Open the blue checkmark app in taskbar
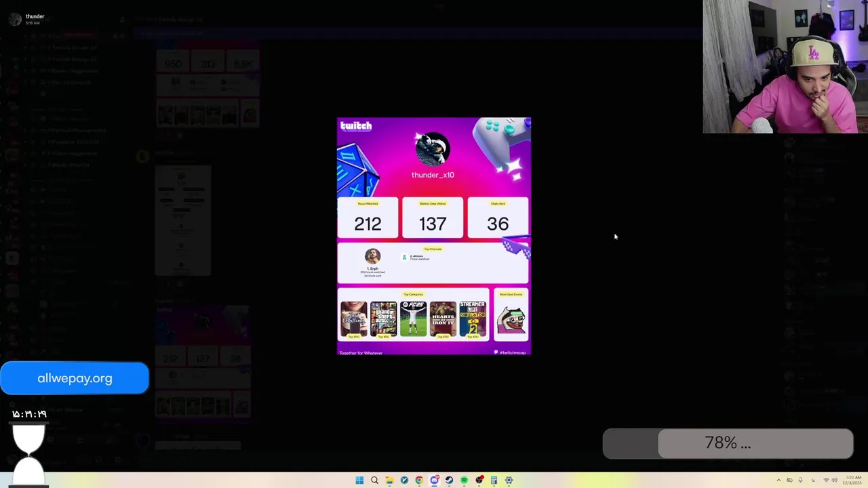The height and width of the screenshot is (488, 868). (404, 480)
